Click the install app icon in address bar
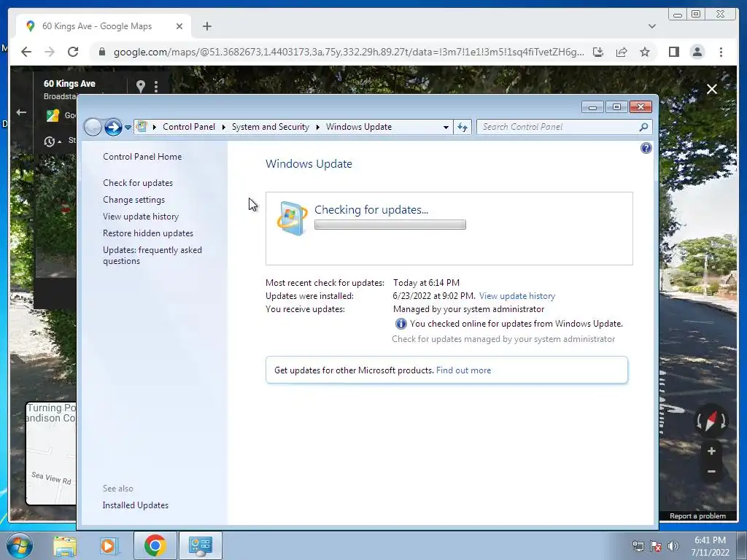This screenshot has width=747, height=560. (598, 52)
